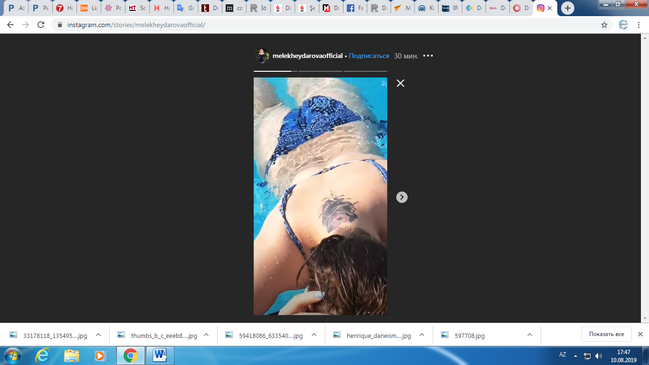The height and width of the screenshot is (365, 649).
Task: Open the volume speaker tray icon
Action: (x=599, y=356)
